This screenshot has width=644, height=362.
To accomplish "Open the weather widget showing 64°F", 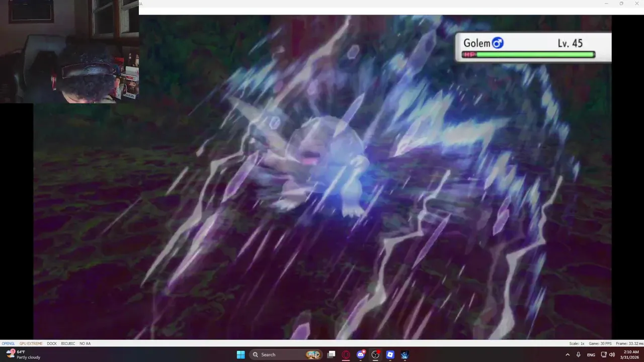I will pos(24,354).
